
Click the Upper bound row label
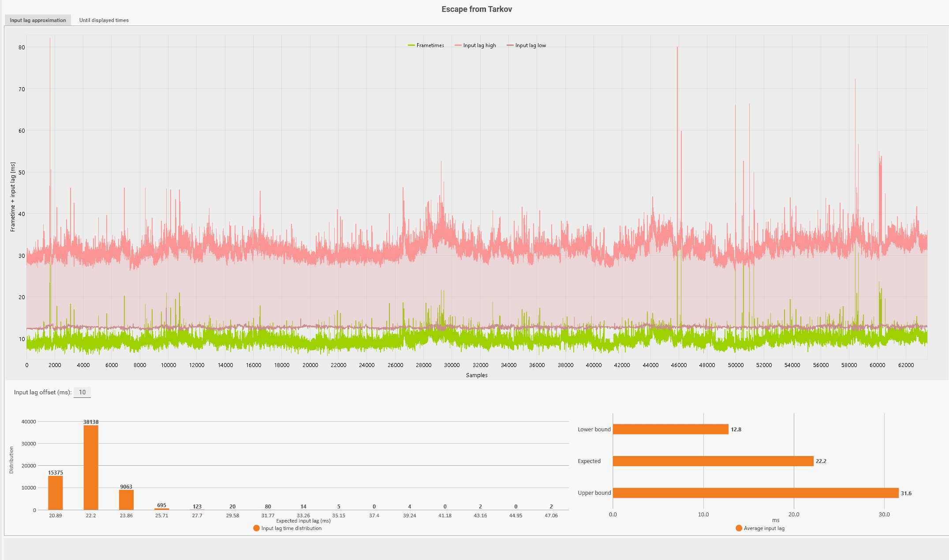tap(594, 493)
